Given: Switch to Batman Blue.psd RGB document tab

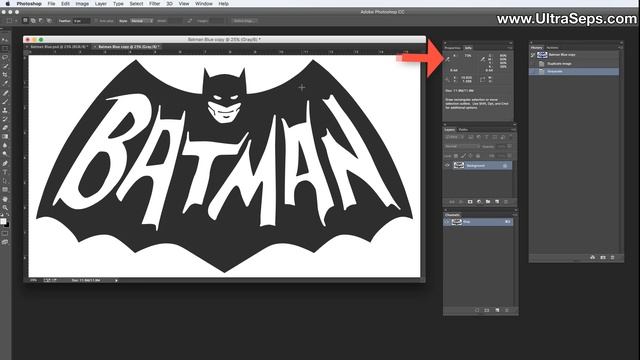Looking at the screenshot, I should tap(58, 47).
